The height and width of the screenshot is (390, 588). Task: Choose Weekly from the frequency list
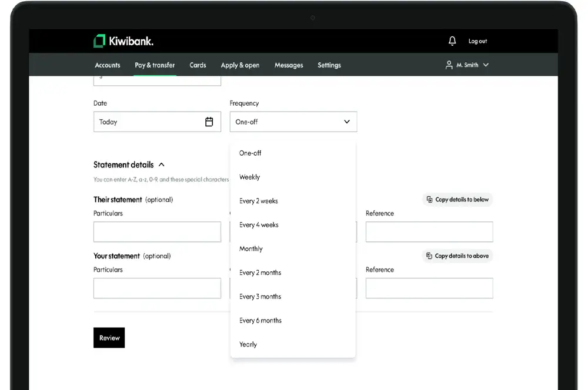point(249,177)
